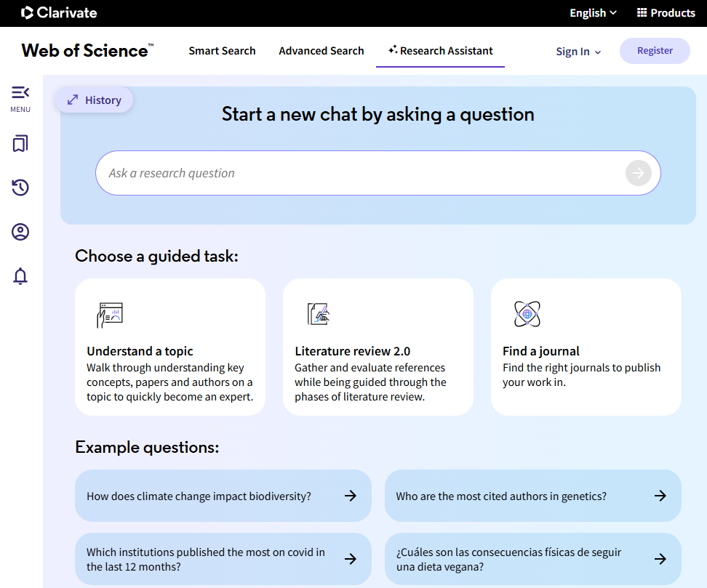The width and height of the screenshot is (707, 588).
Task: Open the Sign In dropdown
Action: pos(578,52)
